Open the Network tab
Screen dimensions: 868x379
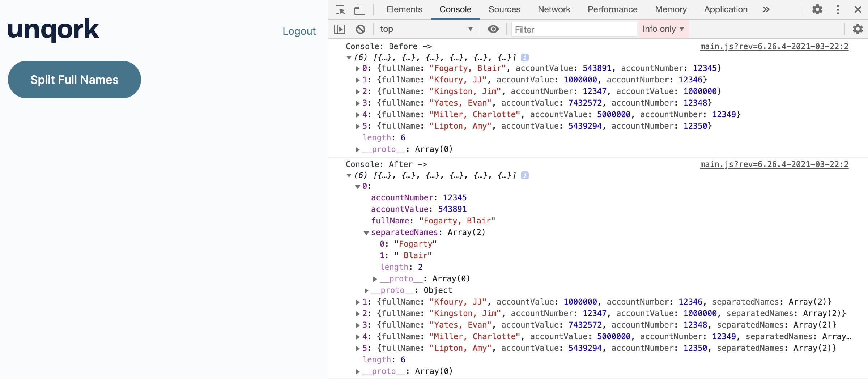click(x=554, y=9)
